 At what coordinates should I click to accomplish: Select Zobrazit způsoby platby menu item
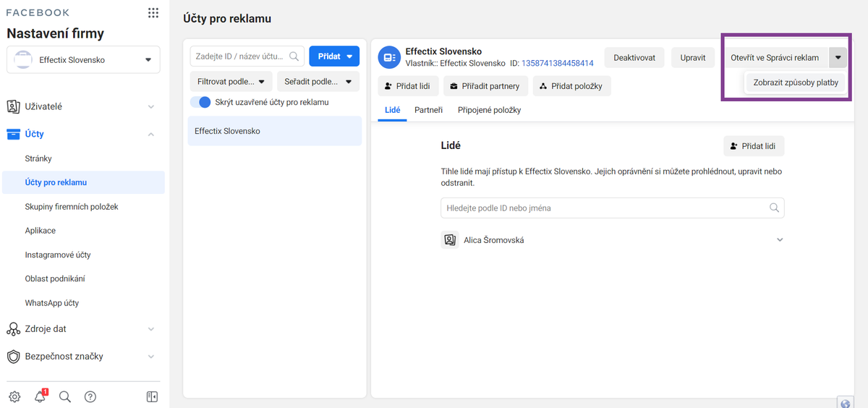click(x=796, y=82)
